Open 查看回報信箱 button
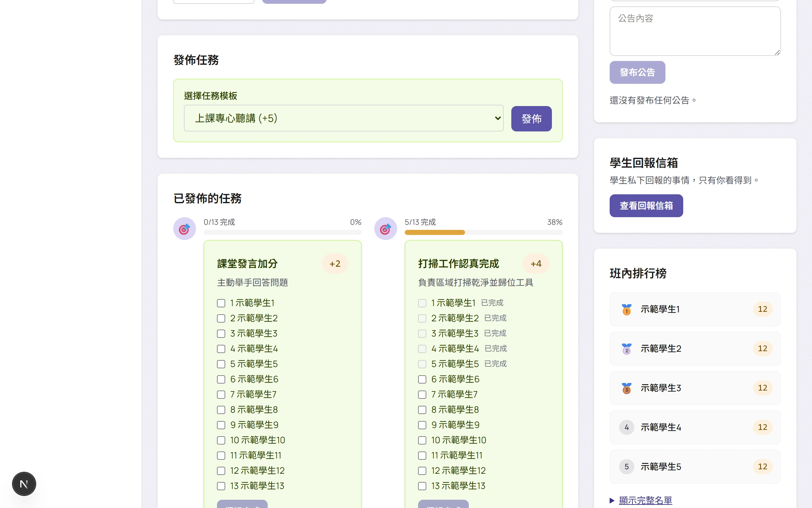The width and height of the screenshot is (812, 508). [x=646, y=206]
